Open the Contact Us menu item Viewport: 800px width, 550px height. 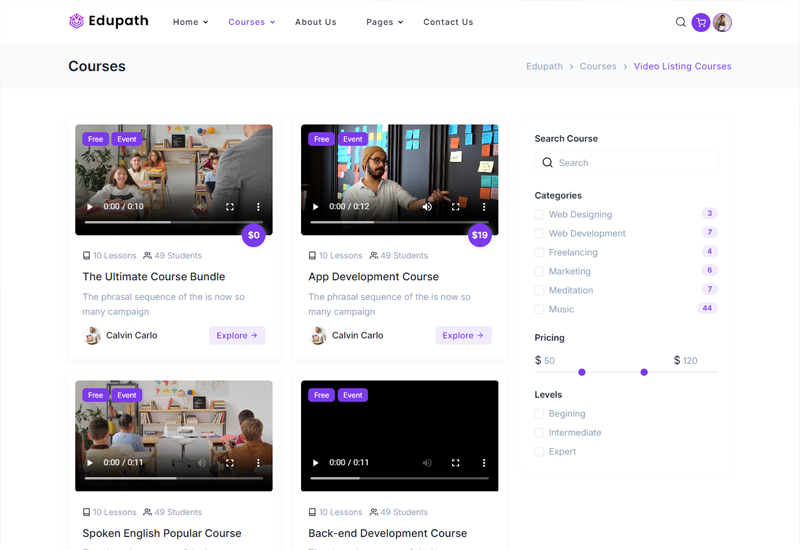point(448,22)
